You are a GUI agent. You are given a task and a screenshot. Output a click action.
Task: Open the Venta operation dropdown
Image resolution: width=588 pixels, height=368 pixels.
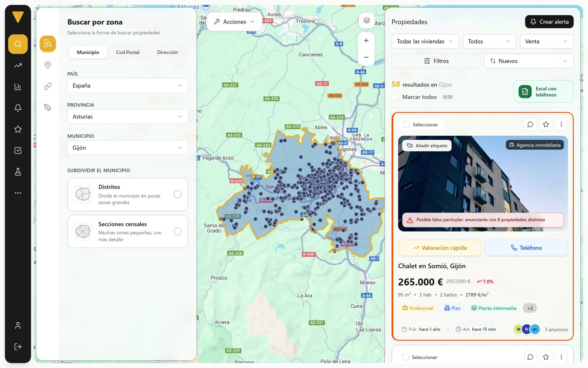pyautogui.click(x=546, y=41)
